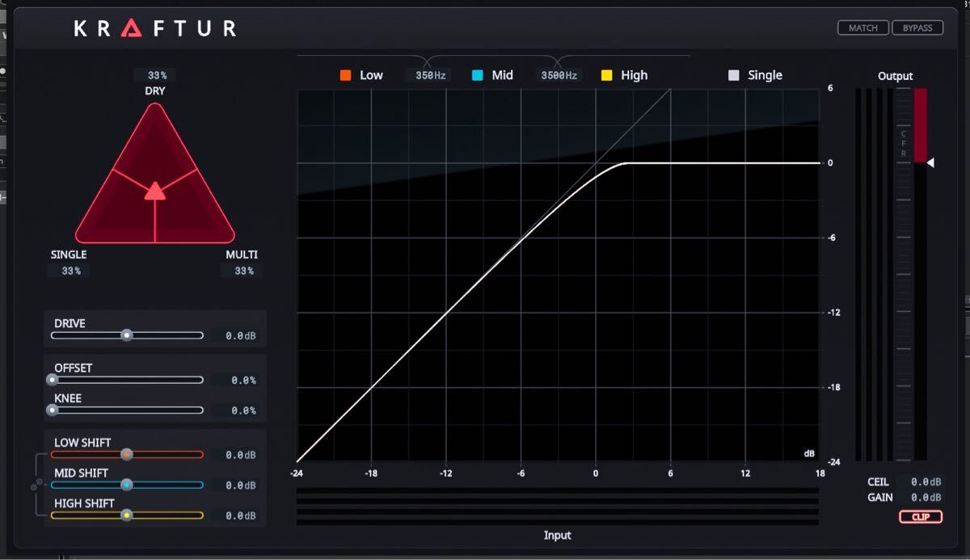Click the mix triangle center handle
Screen dimensions: 970x560
pyautogui.click(x=154, y=191)
